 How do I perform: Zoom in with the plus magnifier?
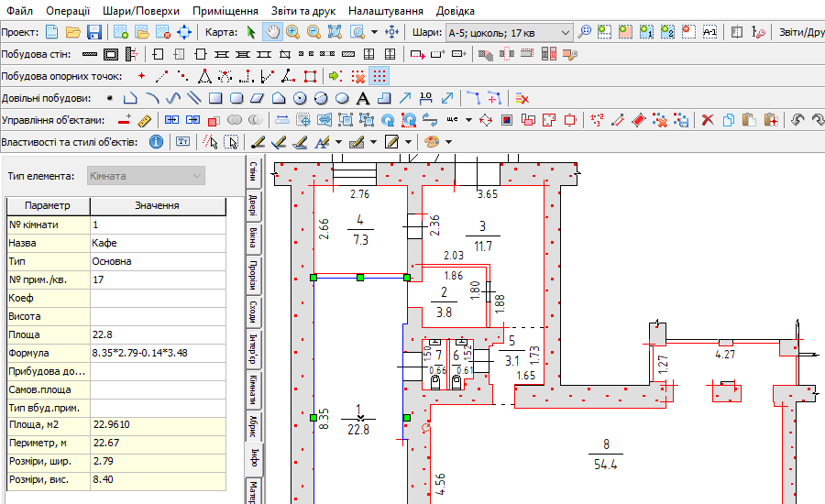tap(292, 32)
